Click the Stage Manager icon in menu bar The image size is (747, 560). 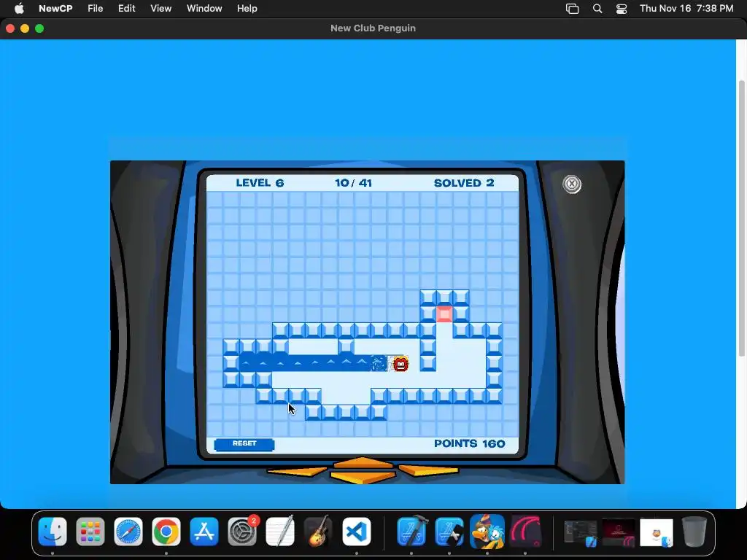[x=572, y=9]
